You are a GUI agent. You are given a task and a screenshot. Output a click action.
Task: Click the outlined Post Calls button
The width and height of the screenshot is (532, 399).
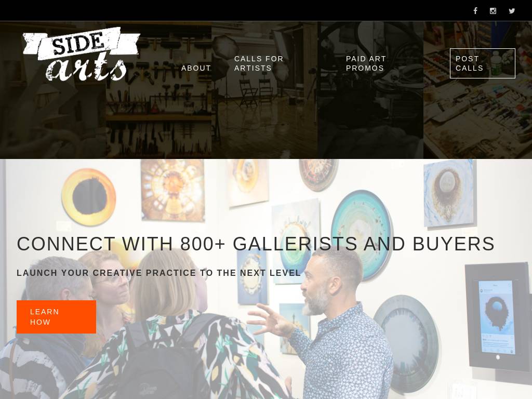pyautogui.click(x=483, y=63)
